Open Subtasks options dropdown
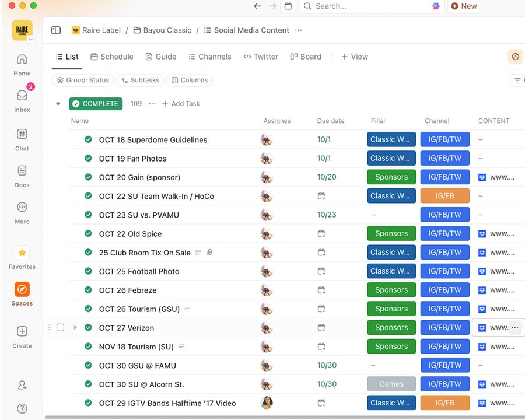 click(140, 80)
